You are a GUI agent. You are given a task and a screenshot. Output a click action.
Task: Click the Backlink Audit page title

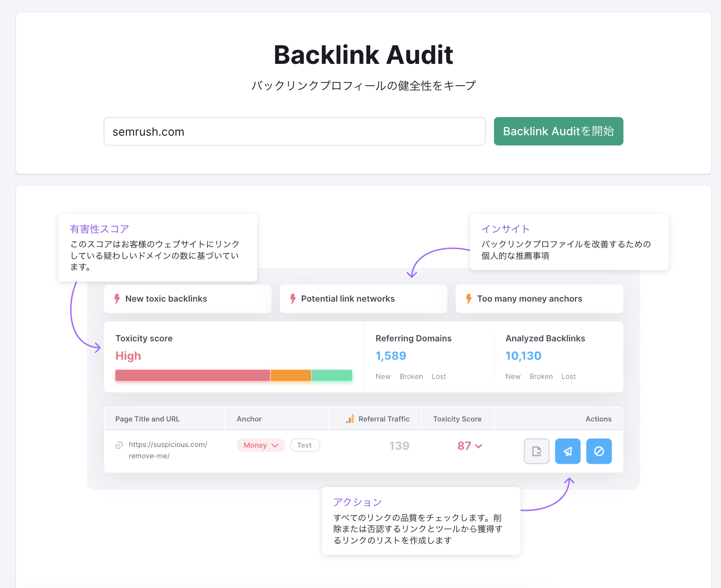click(x=364, y=55)
